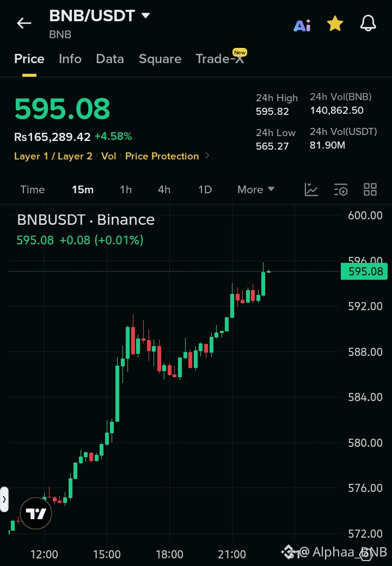Screen dimensions: 392x566
Task: Tap the 21:00 time axis label
Action: coord(232,555)
